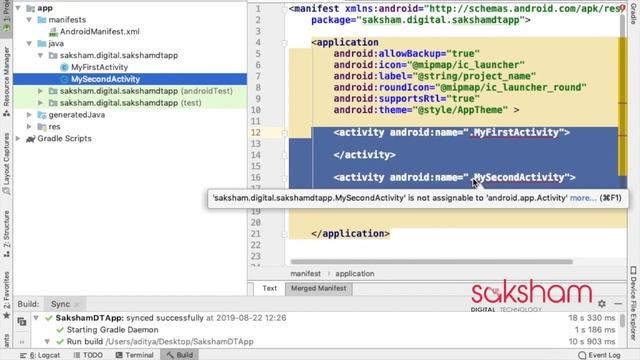Image resolution: width=640 pixels, height=360 pixels.
Task: Open the Logcat tool window
Action: (40, 355)
